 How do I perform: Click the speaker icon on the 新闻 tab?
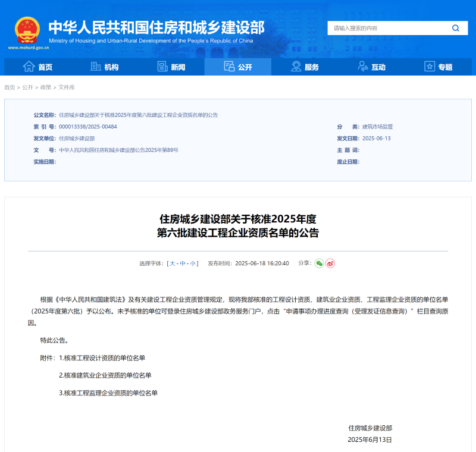[162, 67]
